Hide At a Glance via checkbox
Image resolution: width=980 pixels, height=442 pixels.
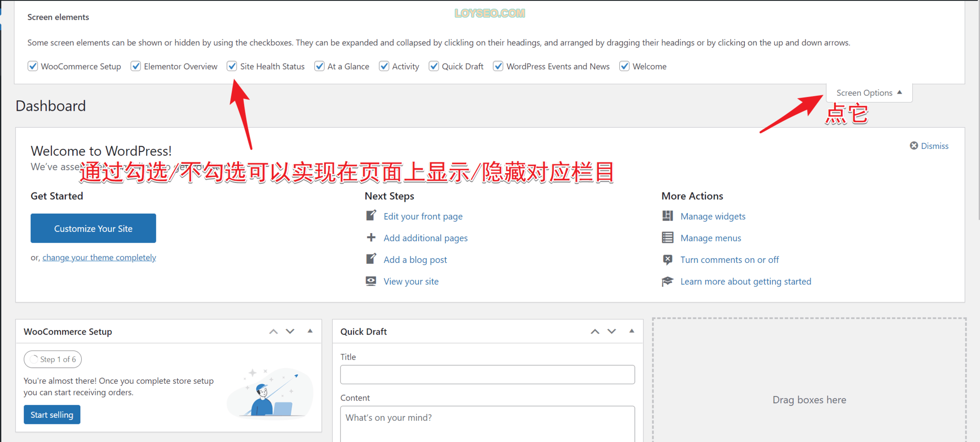319,66
